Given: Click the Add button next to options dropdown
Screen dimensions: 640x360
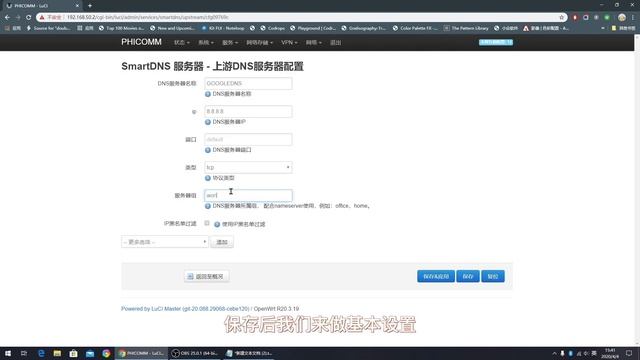Looking at the screenshot, I should [222, 242].
